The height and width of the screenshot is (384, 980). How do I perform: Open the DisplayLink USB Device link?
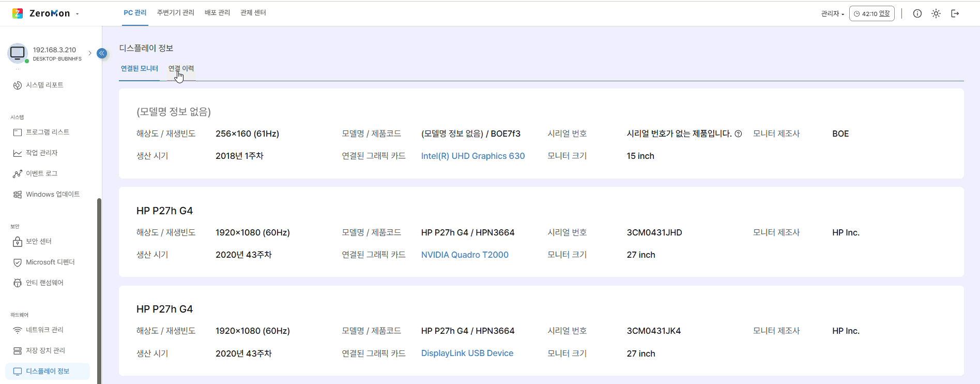467,353
